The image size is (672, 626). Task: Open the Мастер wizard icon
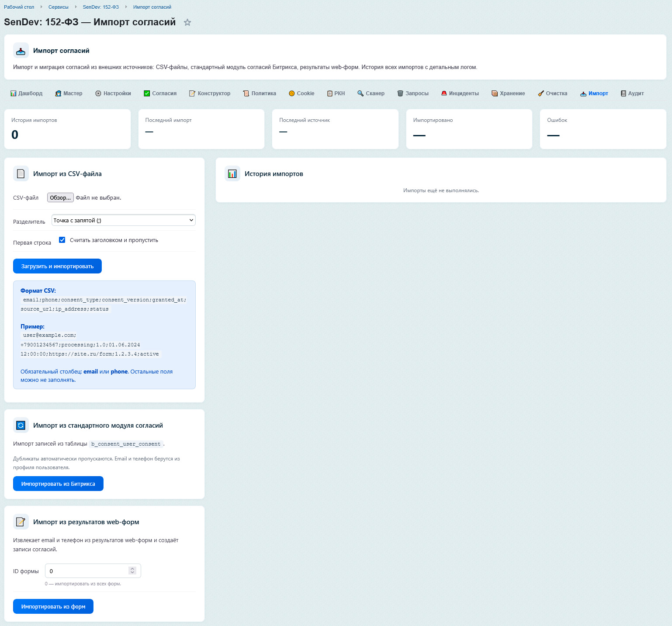pos(58,93)
